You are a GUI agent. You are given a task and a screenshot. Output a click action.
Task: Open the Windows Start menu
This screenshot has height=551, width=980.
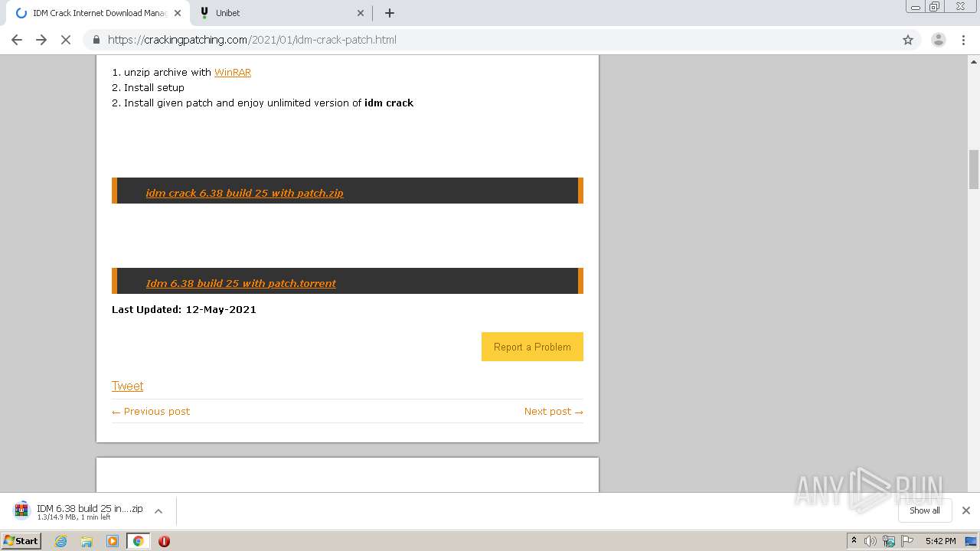coord(21,540)
